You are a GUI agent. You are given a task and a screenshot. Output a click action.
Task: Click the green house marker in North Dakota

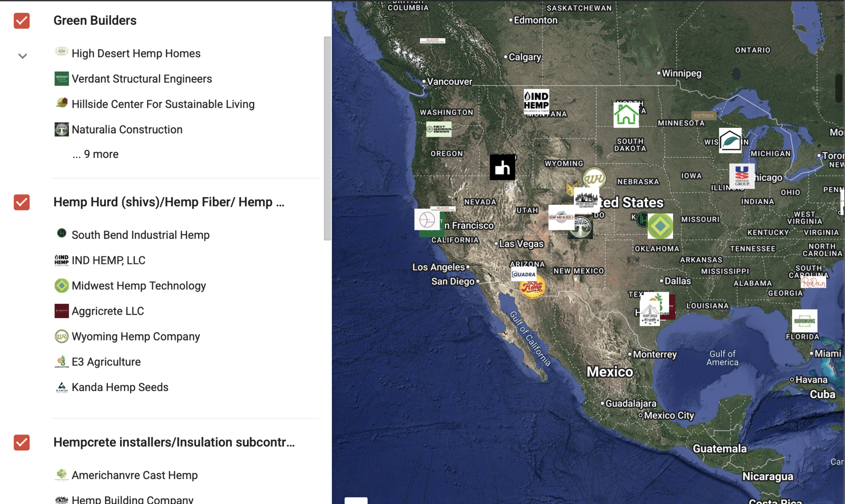click(626, 115)
